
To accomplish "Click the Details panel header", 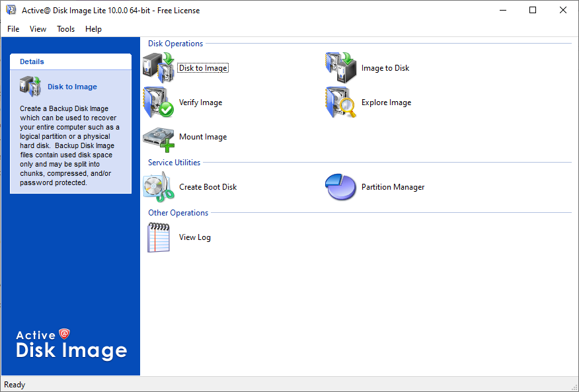I will click(71, 61).
